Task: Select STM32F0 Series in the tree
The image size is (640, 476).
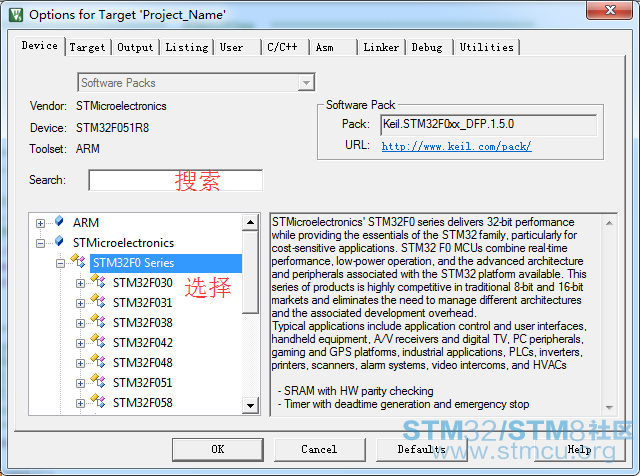Action: click(166, 263)
